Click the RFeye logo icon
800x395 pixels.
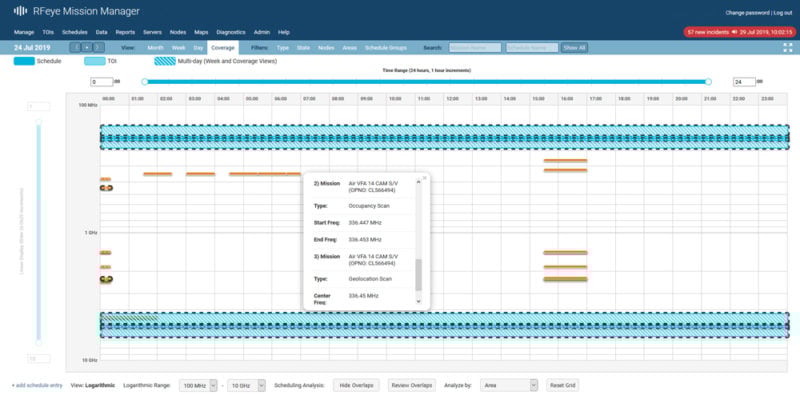tap(20, 11)
